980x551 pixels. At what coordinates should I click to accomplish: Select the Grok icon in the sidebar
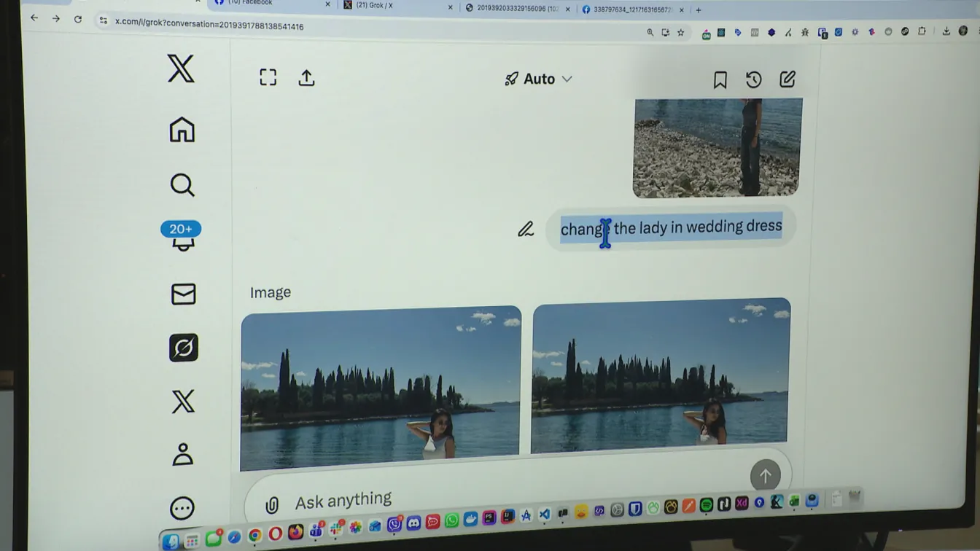pos(184,348)
